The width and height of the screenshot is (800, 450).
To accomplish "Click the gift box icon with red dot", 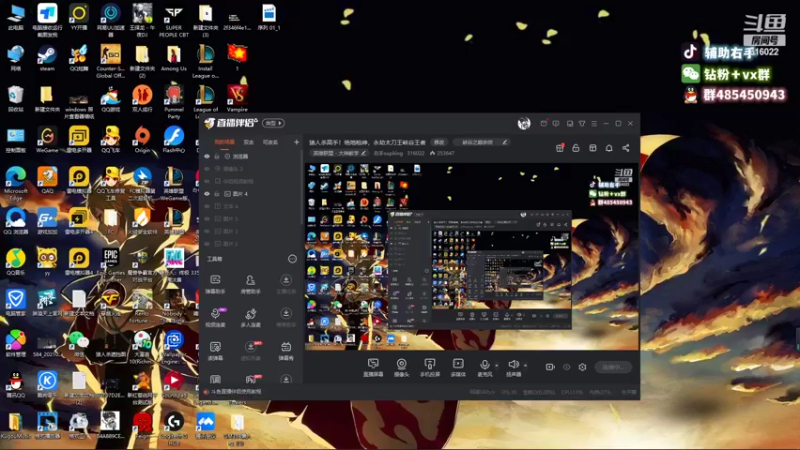I will 560,148.
